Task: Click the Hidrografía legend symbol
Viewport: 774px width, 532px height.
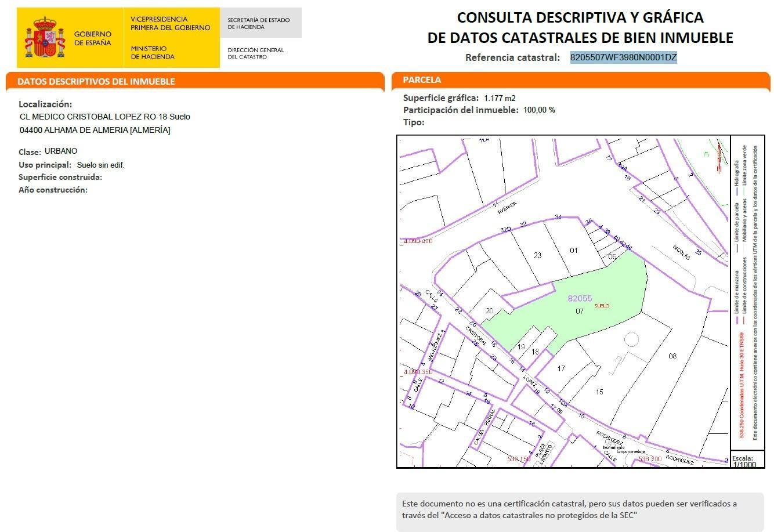Action: click(x=737, y=192)
